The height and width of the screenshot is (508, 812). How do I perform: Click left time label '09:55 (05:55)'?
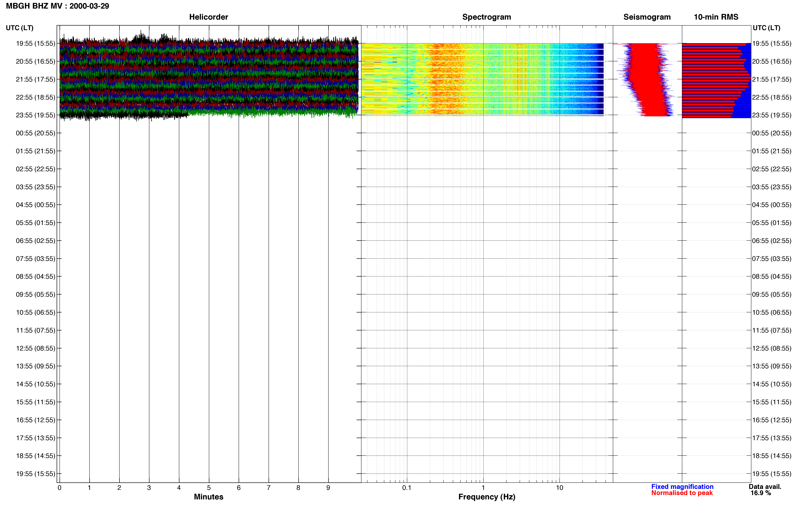click(x=36, y=294)
